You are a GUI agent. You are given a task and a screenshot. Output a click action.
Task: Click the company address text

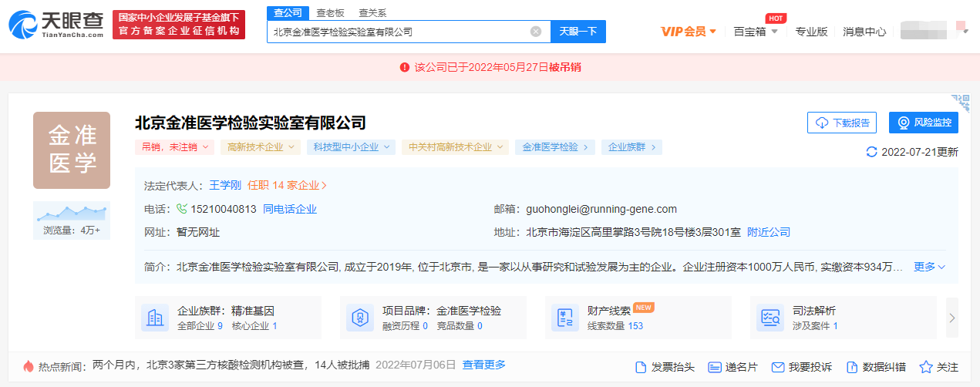[633, 232]
